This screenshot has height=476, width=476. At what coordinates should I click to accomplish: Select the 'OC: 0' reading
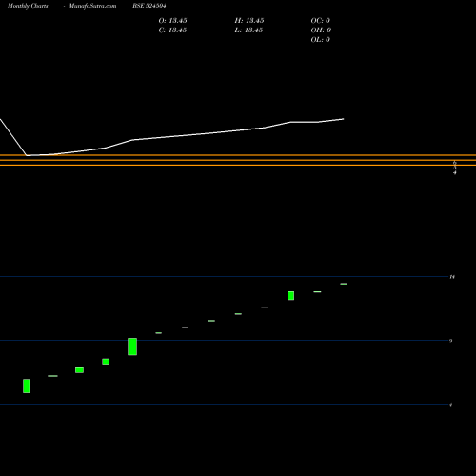pyautogui.click(x=321, y=21)
